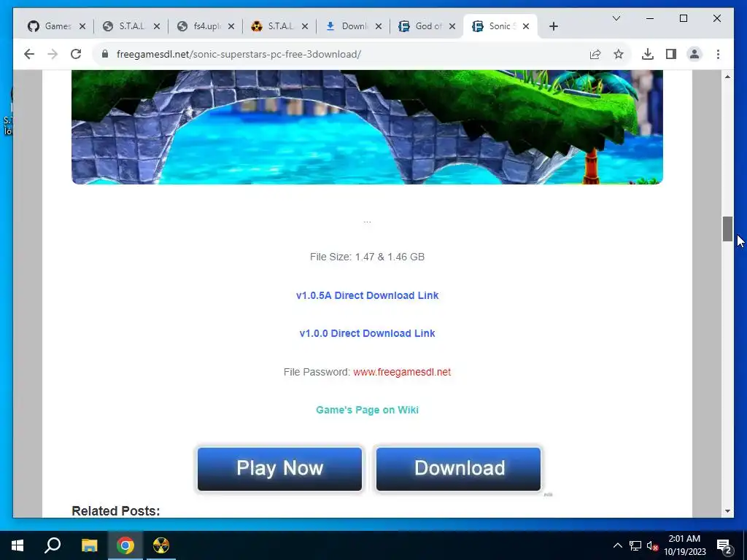
Task: Click the scrollbar up arrow
Action: coord(727,77)
